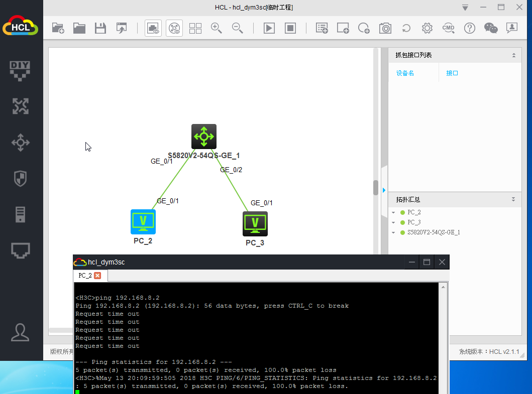Image resolution: width=532 pixels, height=394 pixels.
Task: Click the zoom in magnifier icon
Action: pyautogui.click(x=217, y=28)
